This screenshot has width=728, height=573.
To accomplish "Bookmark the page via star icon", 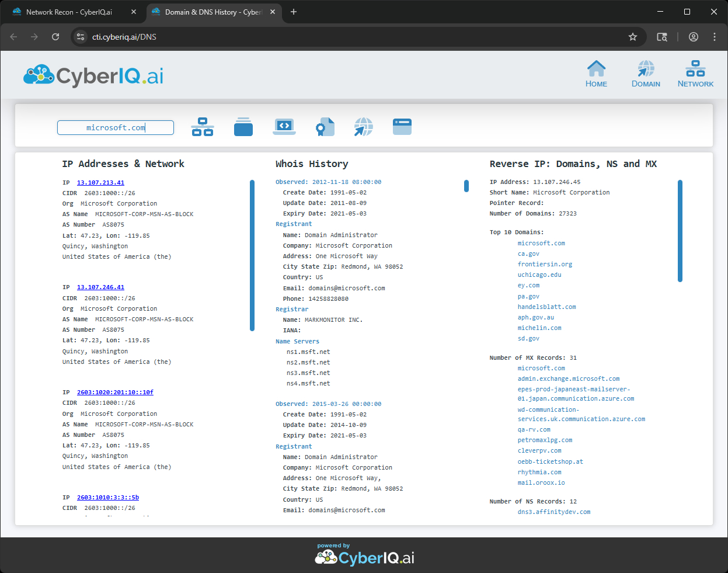I will click(x=633, y=36).
